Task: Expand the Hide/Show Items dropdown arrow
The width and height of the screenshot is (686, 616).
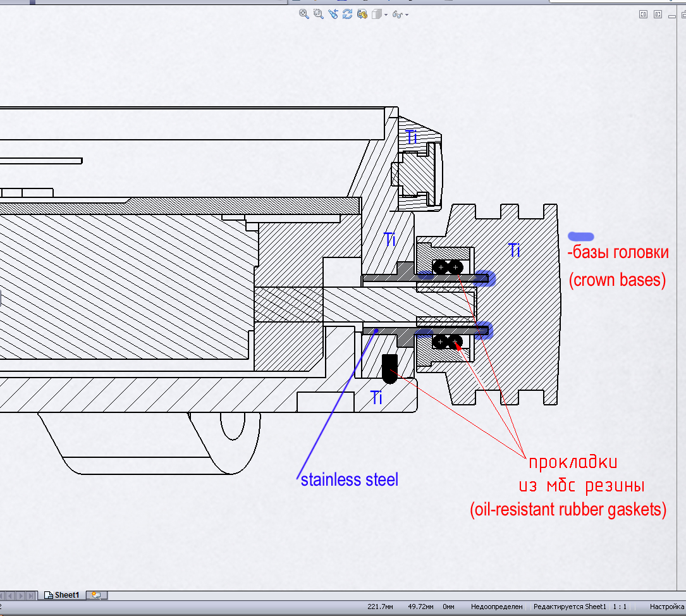Action: 407,15
